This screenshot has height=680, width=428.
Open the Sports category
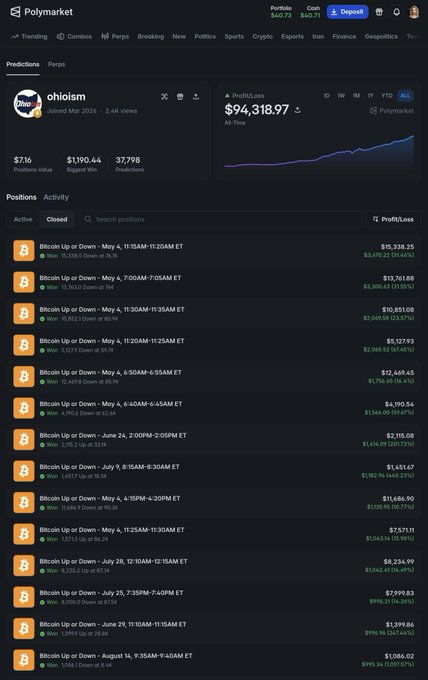234,36
